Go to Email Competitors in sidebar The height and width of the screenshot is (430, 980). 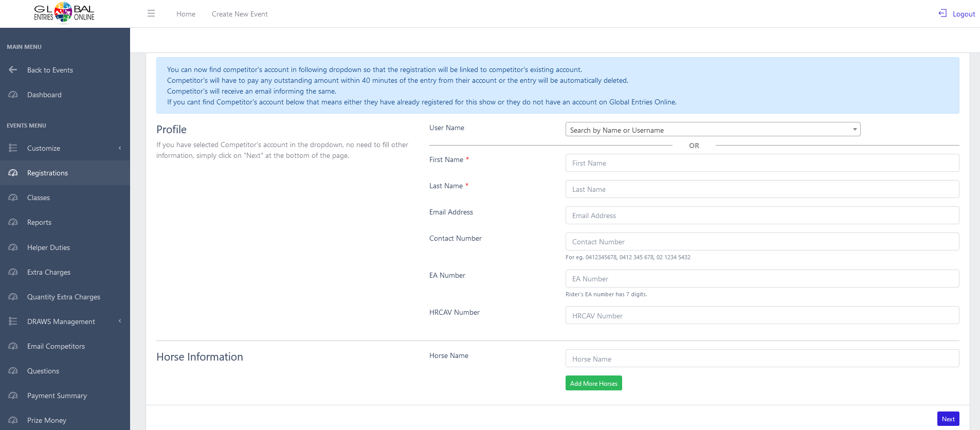pos(56,346)
